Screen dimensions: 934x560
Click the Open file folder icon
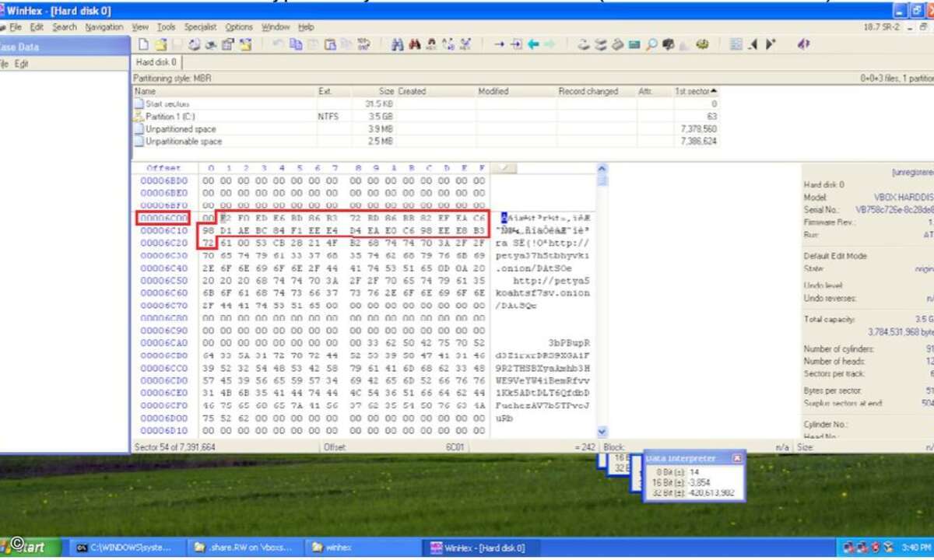pos(161,44)
